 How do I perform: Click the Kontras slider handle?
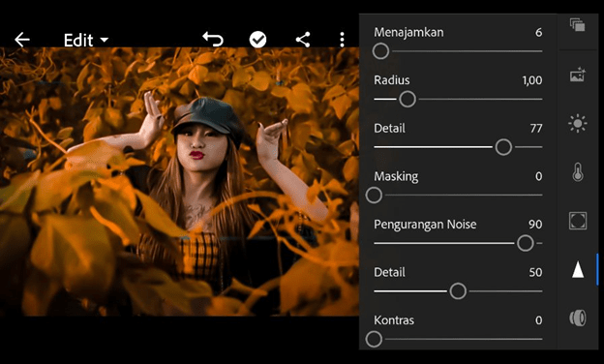pyautogui.click(x=374, y=340)
